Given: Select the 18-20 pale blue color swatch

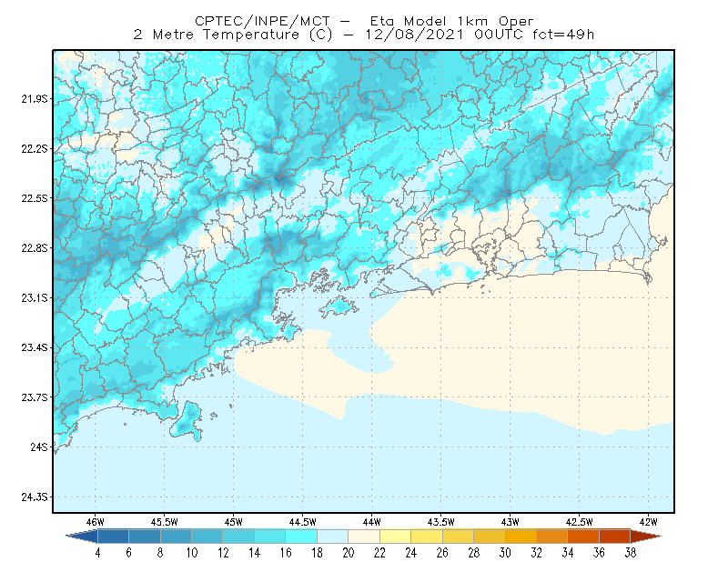Looking at the screenshot, I should coord(332,537).
